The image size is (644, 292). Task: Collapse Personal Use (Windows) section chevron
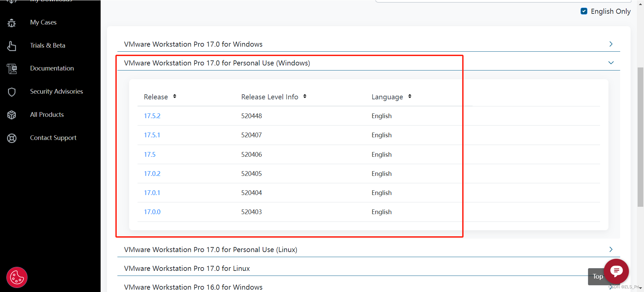pyautogui.click(x=611, y=63)
